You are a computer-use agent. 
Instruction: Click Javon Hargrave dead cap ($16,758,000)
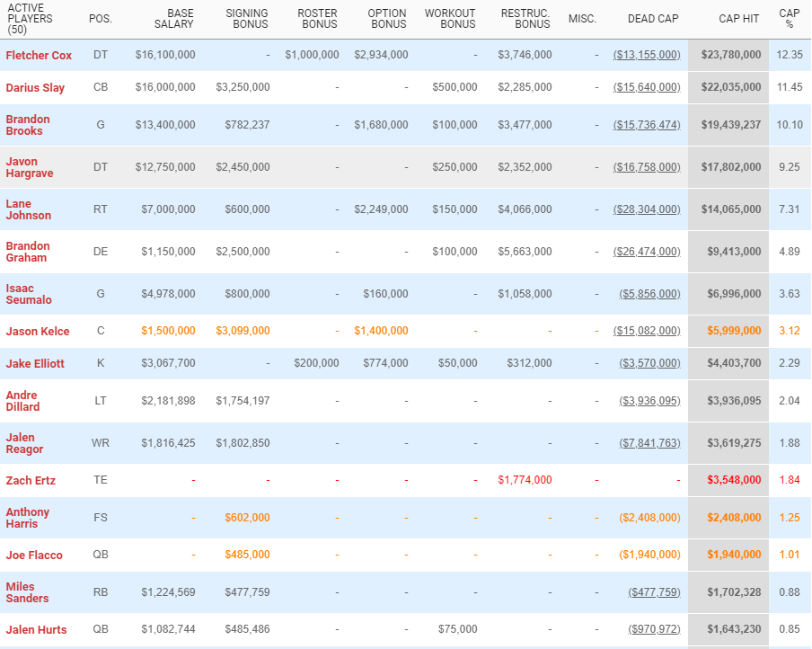pos(647,167)
